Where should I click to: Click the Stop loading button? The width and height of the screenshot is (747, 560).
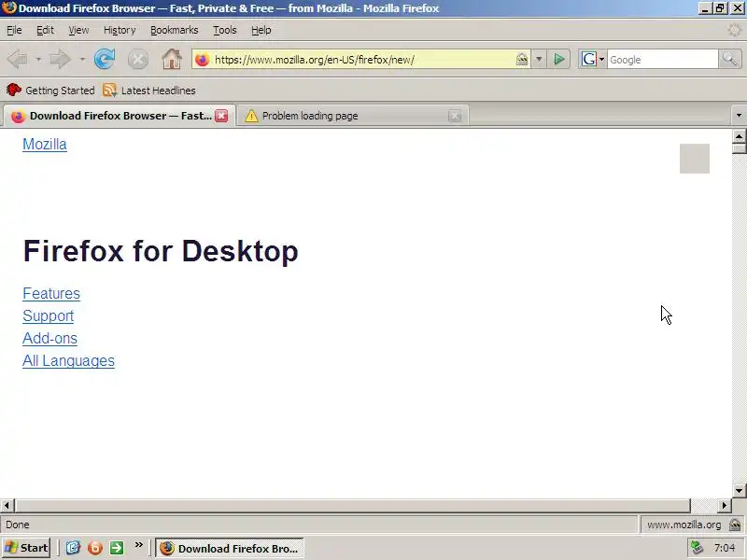(x=137, y=60)
